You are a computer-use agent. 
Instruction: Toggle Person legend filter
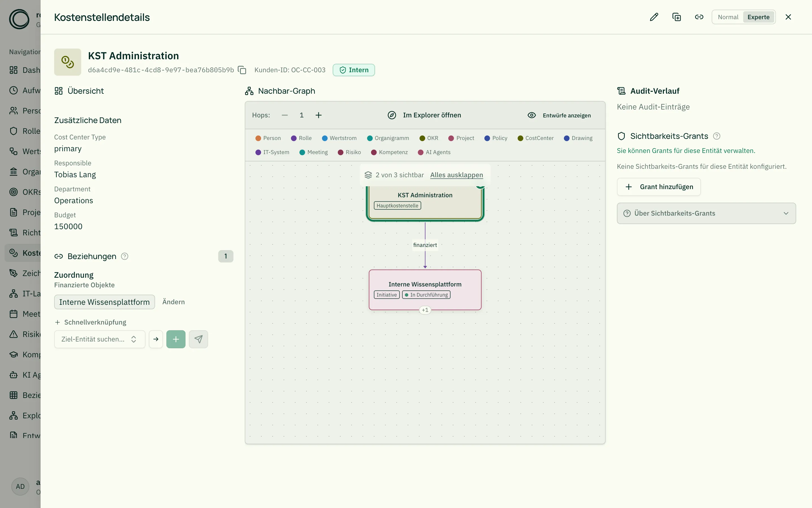coord(268,138)
